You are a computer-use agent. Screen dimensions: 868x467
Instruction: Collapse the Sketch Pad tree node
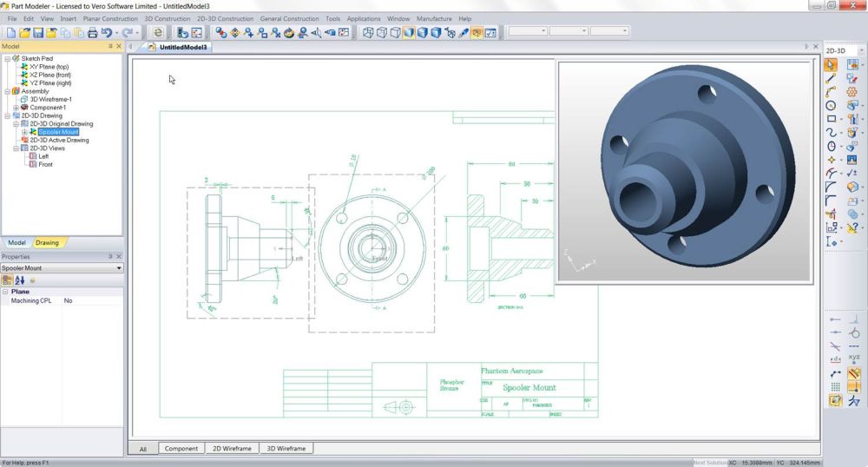pos(7,58)
